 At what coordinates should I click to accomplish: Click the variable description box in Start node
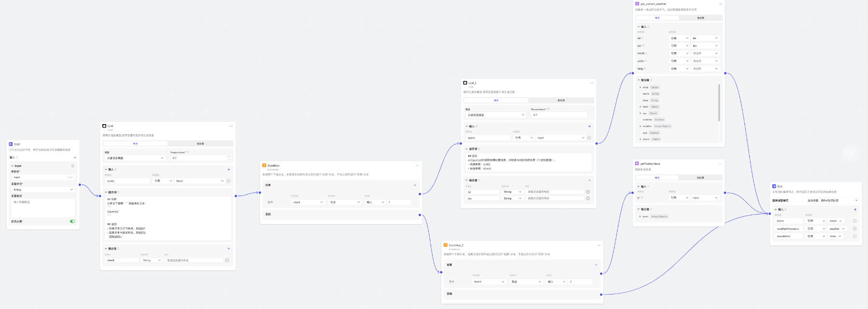43,208
